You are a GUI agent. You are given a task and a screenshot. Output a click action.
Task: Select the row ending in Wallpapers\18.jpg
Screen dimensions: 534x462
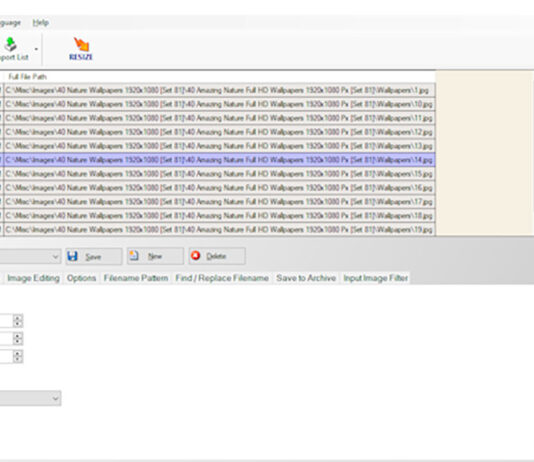point(220,216)
